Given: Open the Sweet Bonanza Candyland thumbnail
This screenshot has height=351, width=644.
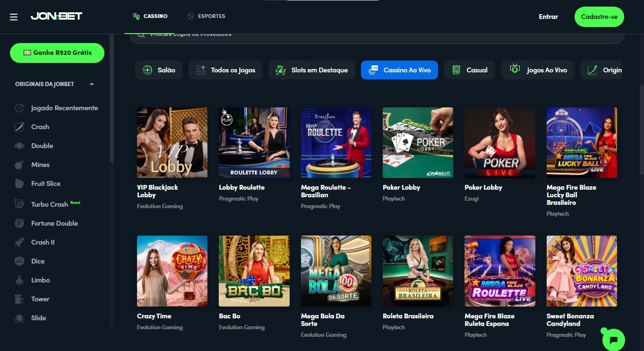Looking at the screenshot, I should tap(582, 271).
